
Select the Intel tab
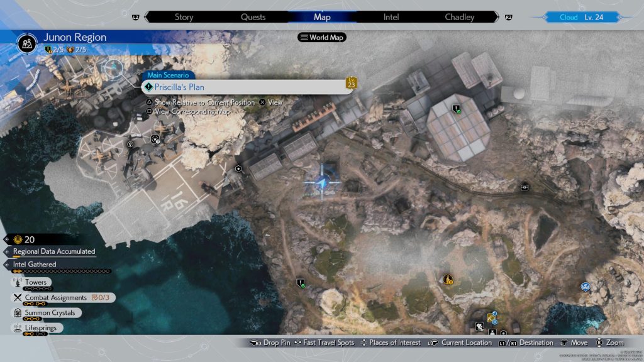(391, 17)
